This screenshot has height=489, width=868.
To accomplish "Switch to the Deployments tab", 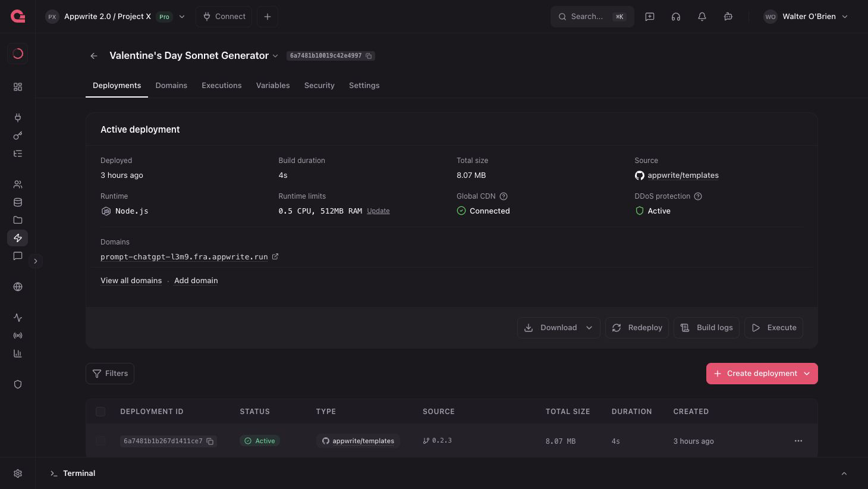I will point(117,86).
